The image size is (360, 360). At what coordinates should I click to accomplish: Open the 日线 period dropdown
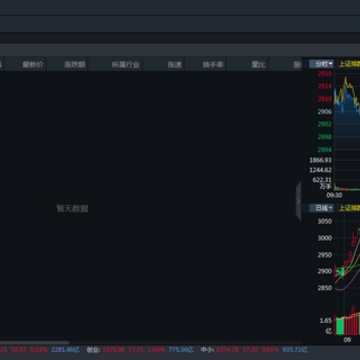(321, 208)
